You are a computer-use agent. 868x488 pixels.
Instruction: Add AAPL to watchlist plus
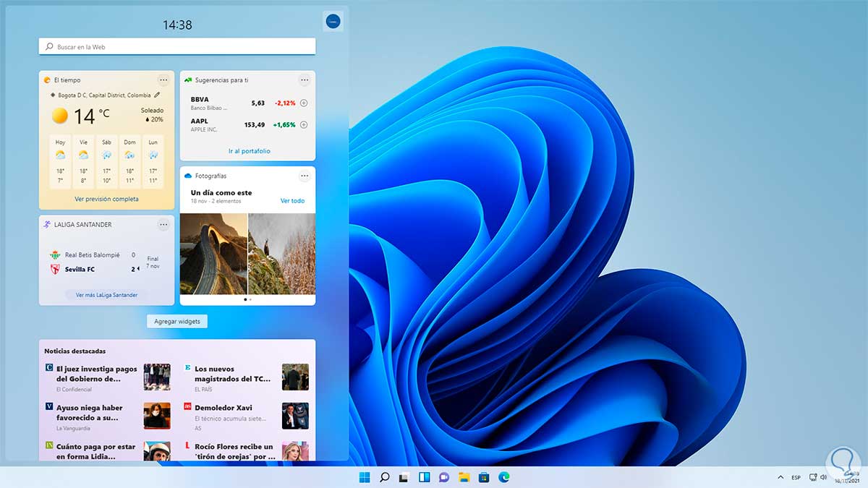pyautogui.click(x=304, y=124)
